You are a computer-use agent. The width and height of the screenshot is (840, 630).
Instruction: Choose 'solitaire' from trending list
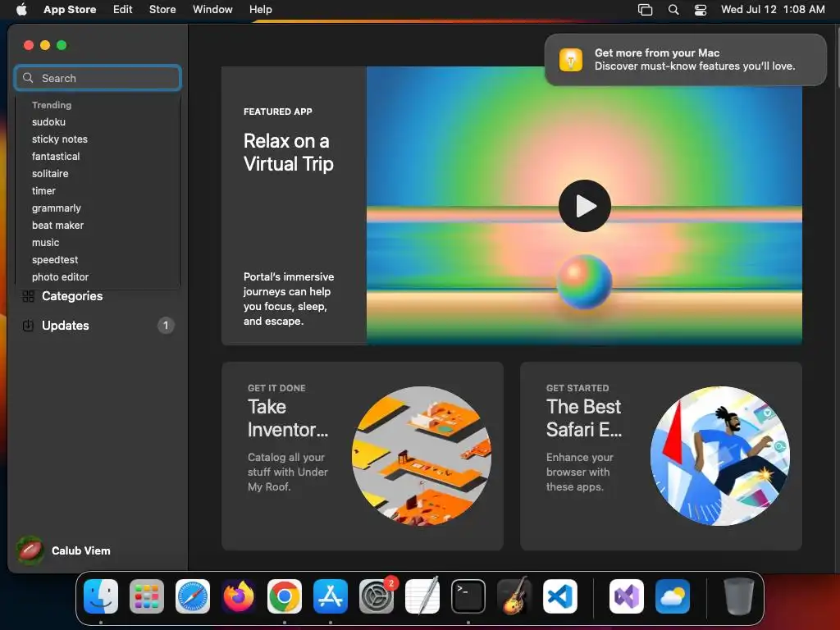[x=50, y=174]
